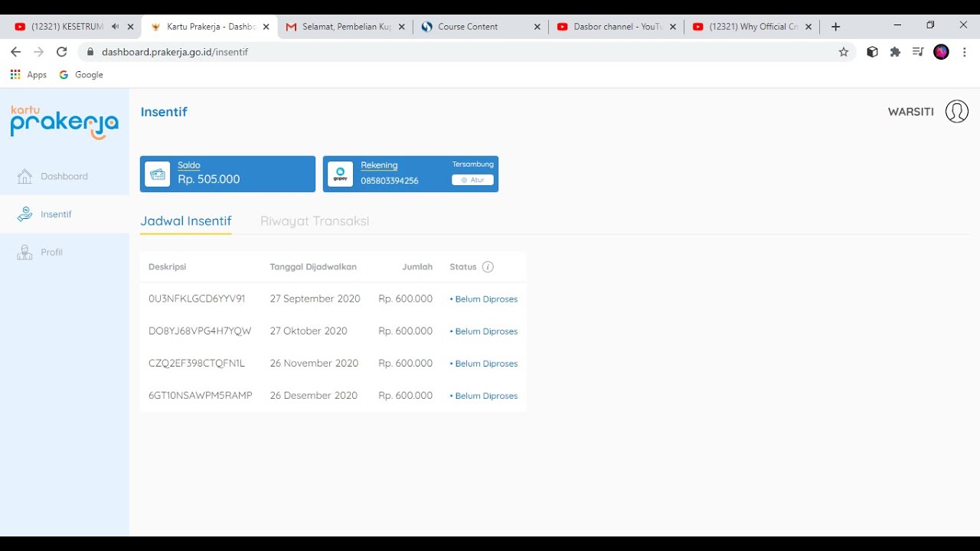The image size is (980, 551).
Task: Click description 0U3NFKLGCD6YYV91
Action: [x=197, y=299]
